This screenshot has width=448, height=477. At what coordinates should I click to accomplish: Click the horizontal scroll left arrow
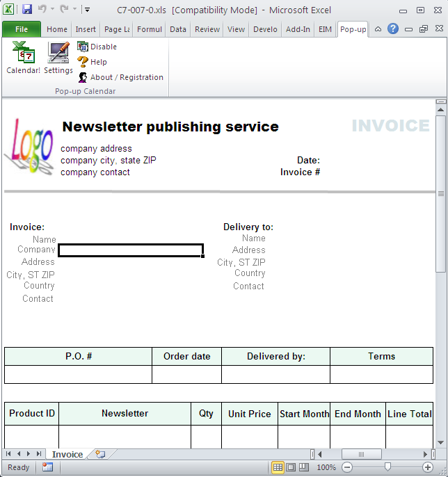click(319, 454)
